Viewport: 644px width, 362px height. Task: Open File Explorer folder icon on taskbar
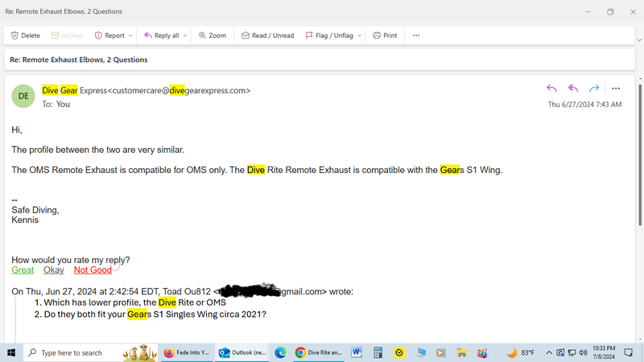point(461,352)
